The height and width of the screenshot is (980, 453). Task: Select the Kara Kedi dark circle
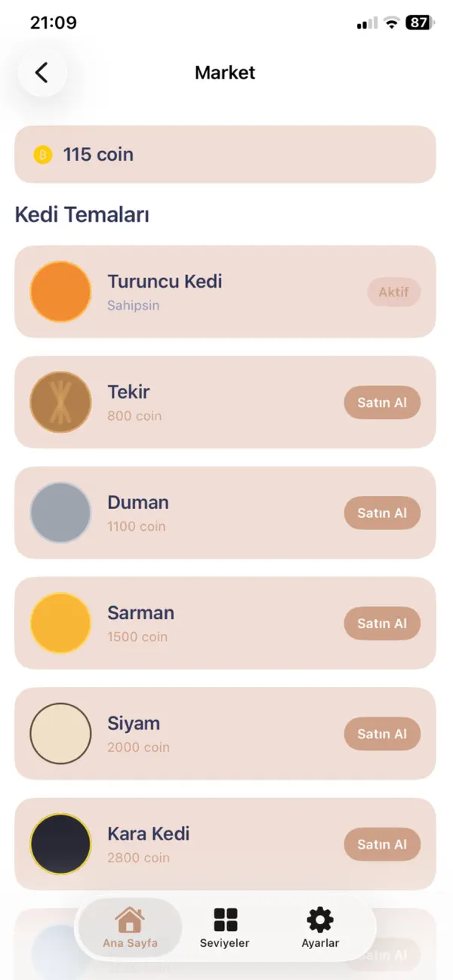point(60,844)
